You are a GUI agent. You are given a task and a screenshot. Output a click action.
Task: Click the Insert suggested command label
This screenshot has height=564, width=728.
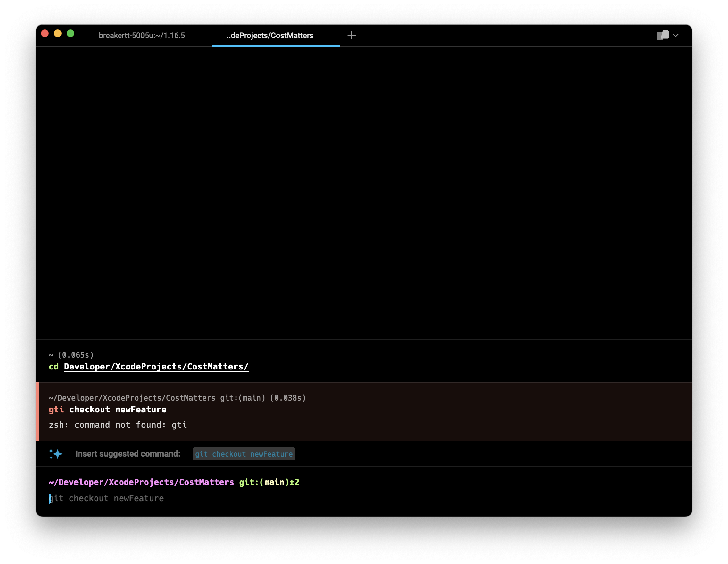pyautogui.click(x=128, y=454)
